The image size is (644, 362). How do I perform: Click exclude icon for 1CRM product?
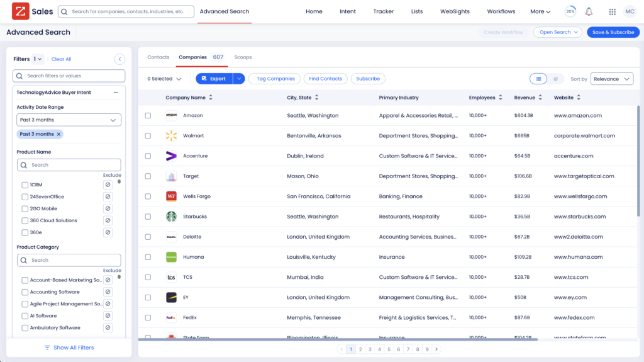coord(108,184)
